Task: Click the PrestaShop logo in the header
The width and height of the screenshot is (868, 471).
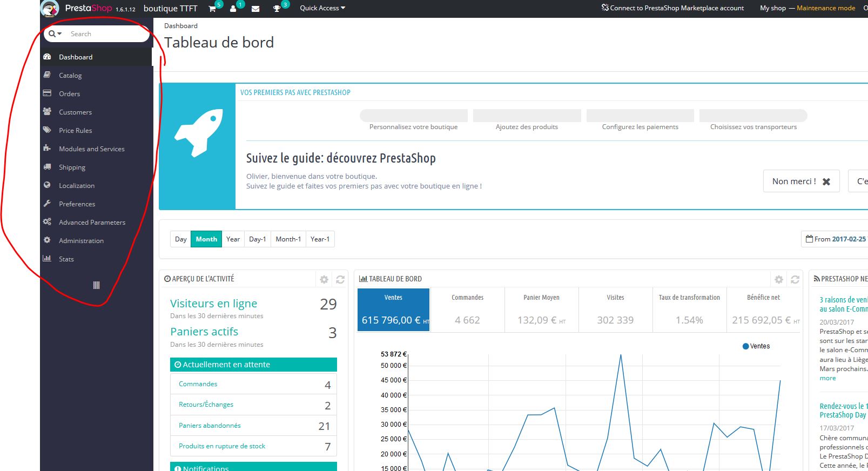Action: pos(76,8)
